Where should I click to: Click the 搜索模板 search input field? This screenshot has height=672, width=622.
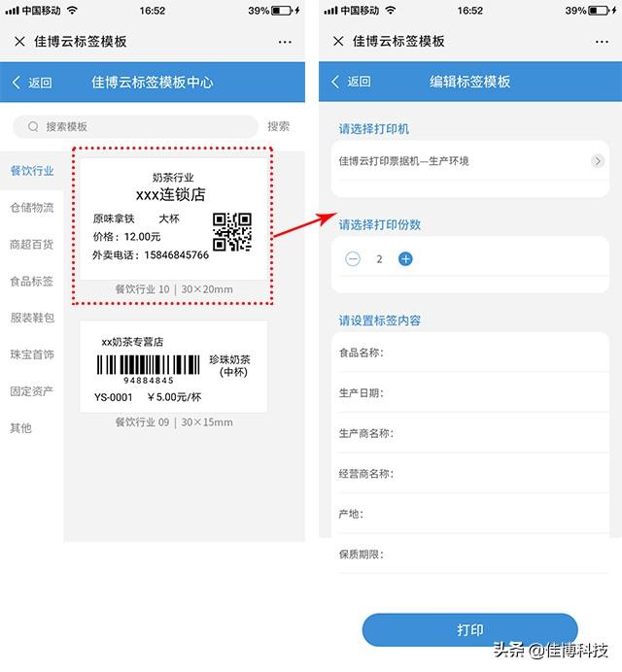tap(135, 126)
